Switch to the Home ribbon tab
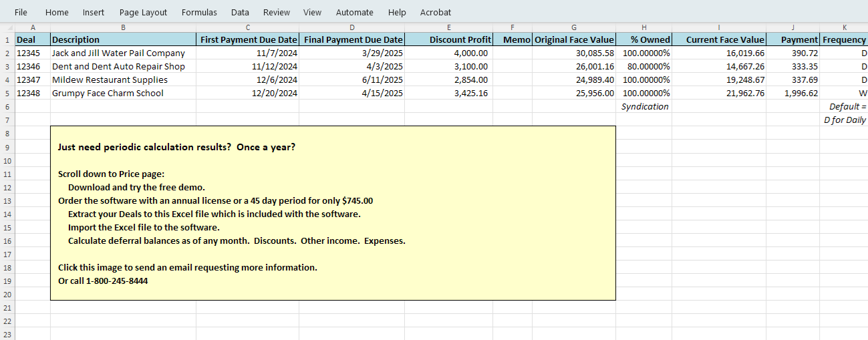868x340 pixels. pyautogui.click(x=57, y=12)
